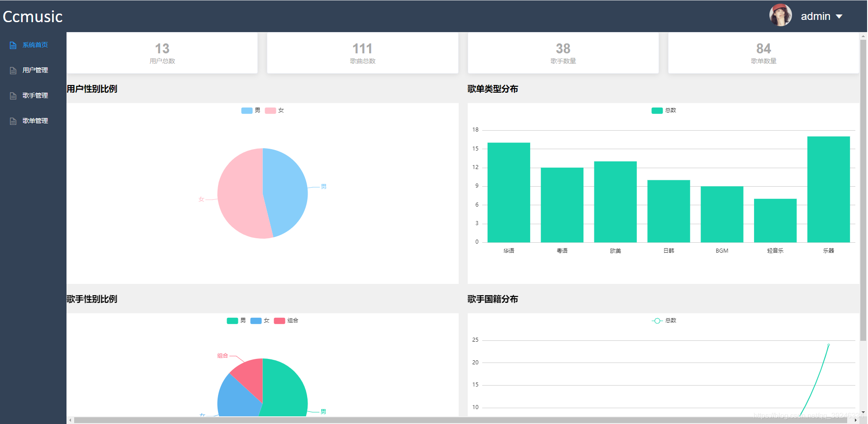868x424 pixels.
Task: Click the horizontal scrollbar thumb at bottom
Action: coord(460,420)
